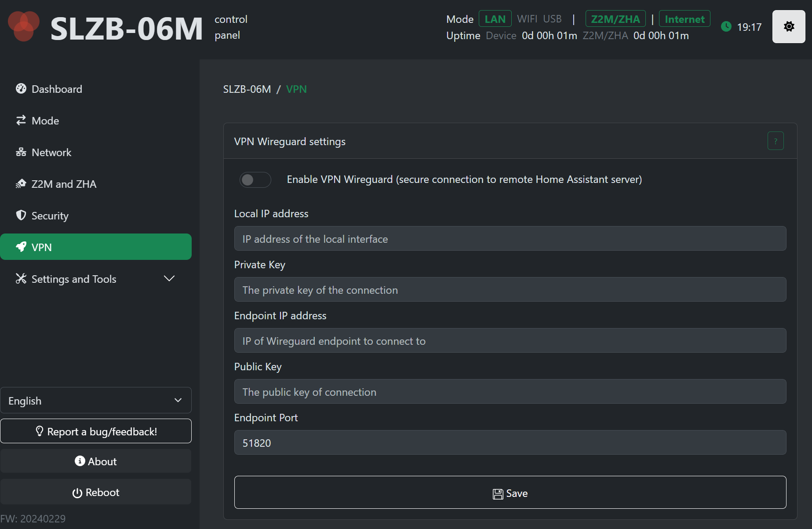Click the Mode arrows icon in sidebar
This screenshot has width=812, height=529.
point(21,120)
